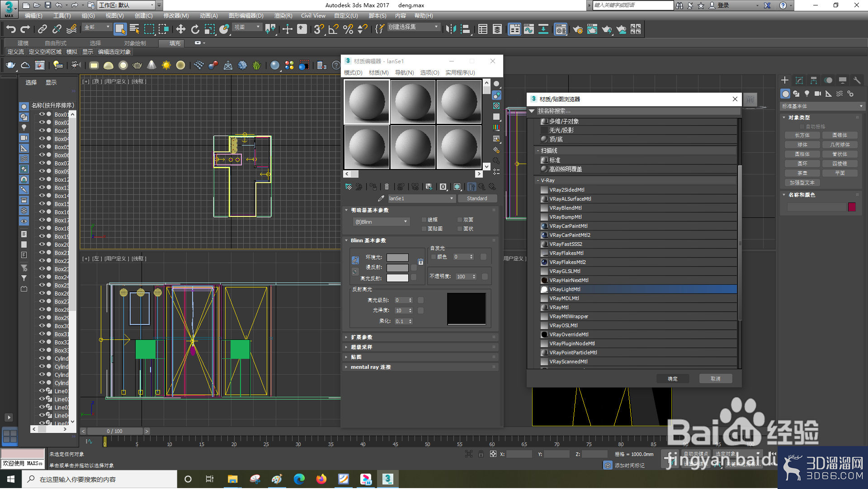868x489 pixels.
Task: Expand the 贴图 maps rollout
Action: click(x=420, y=357)
